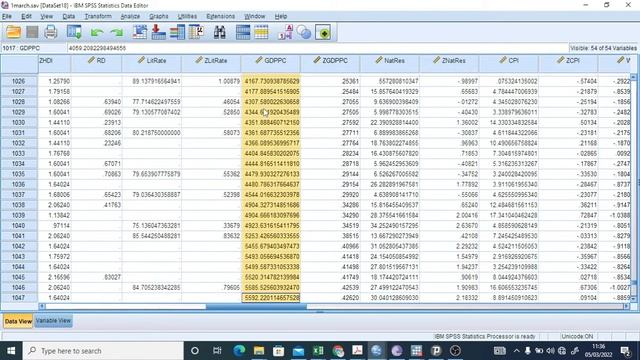Open data document via folder icon
The width and height of the screenshot is (640, 360).
pyautogui.click(x=13, y=32)
